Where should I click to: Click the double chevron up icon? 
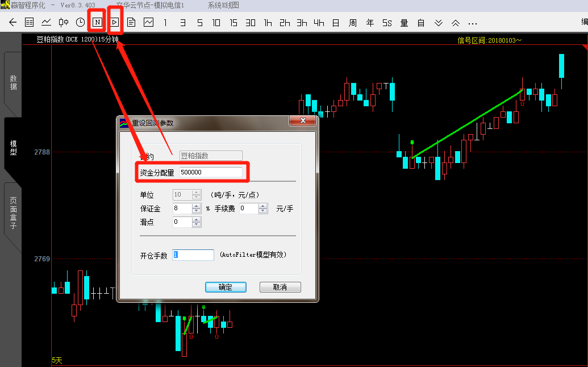point(455,23)
